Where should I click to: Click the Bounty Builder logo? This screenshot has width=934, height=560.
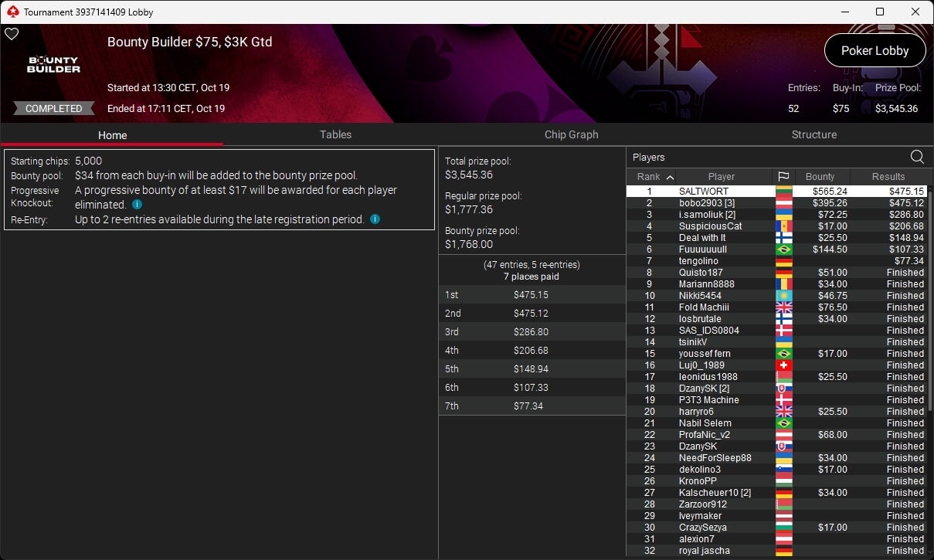click(x=54, y=64)
